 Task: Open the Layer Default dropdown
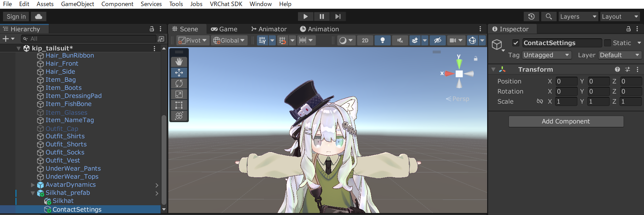620,55
